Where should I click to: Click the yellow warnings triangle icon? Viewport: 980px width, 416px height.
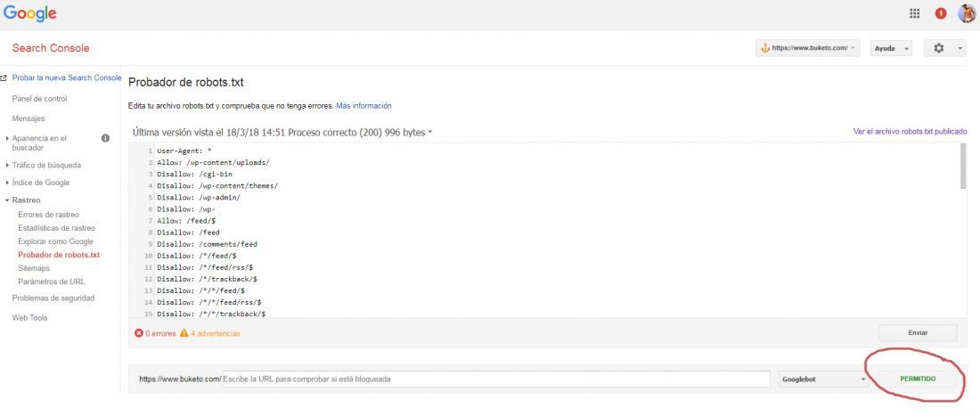pos(184,333)
